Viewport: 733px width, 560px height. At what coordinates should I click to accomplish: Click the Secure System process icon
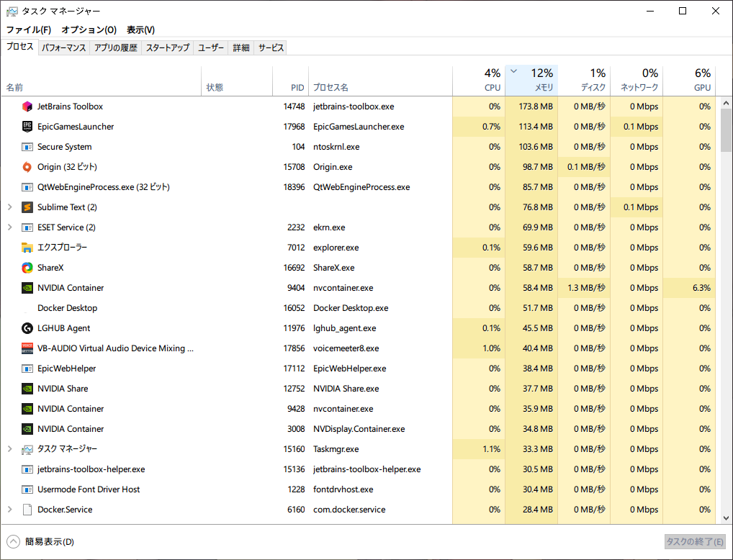tap(27, 147)
